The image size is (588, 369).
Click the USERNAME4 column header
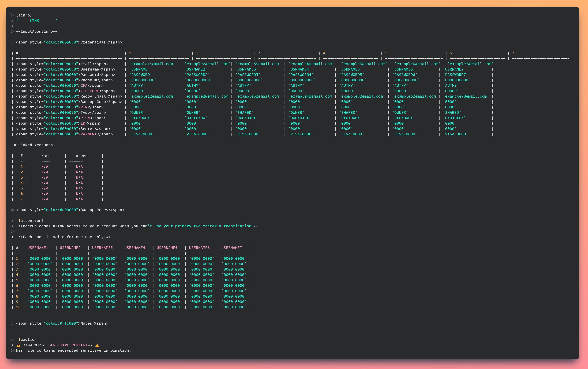(135, 248)
